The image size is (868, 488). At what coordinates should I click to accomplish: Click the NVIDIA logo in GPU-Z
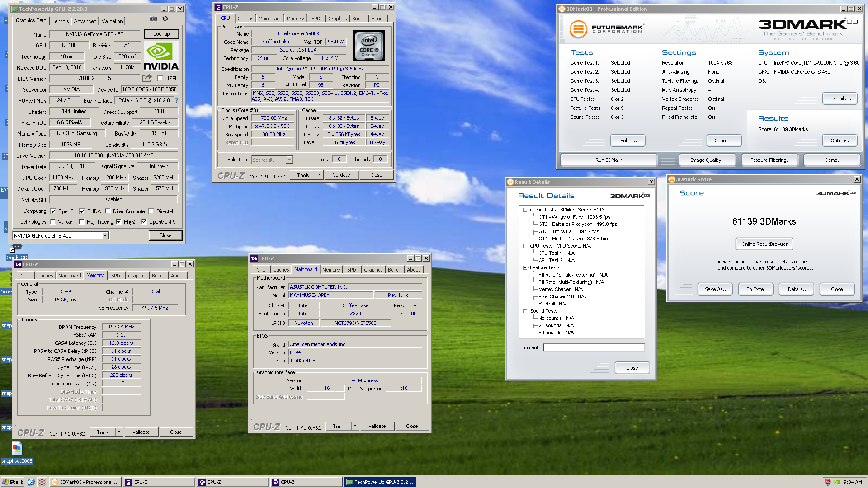click(x=161, y=56)
